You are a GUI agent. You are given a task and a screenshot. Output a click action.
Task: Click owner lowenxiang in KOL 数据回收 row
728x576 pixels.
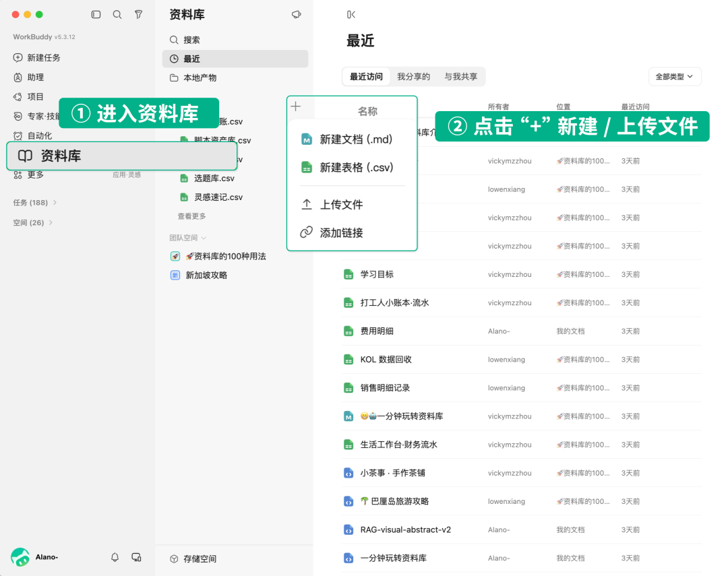[506, 359]
